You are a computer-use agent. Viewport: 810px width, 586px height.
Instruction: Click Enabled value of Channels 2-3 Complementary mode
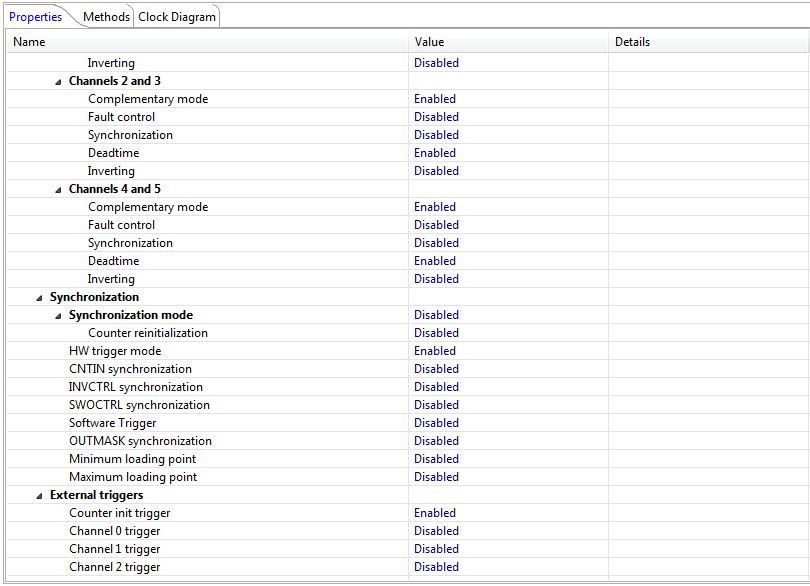pyautogui.click(x=435, y=99)
